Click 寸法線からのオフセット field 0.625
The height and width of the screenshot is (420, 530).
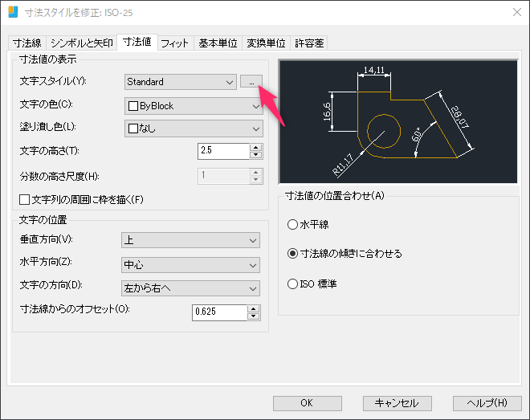220,312
